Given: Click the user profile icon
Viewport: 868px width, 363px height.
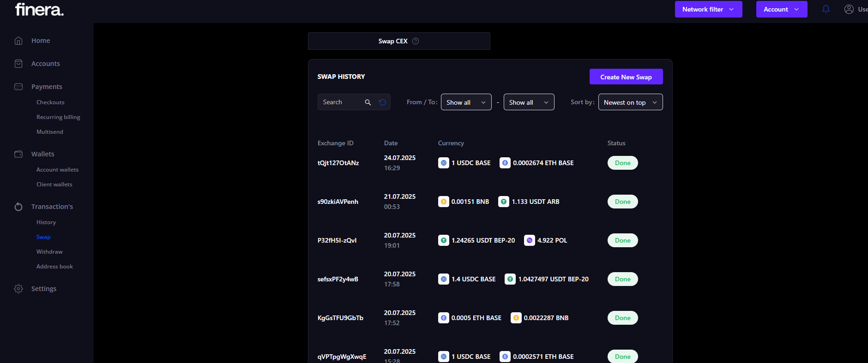Looking at the screenshot, I should [849, 9].
